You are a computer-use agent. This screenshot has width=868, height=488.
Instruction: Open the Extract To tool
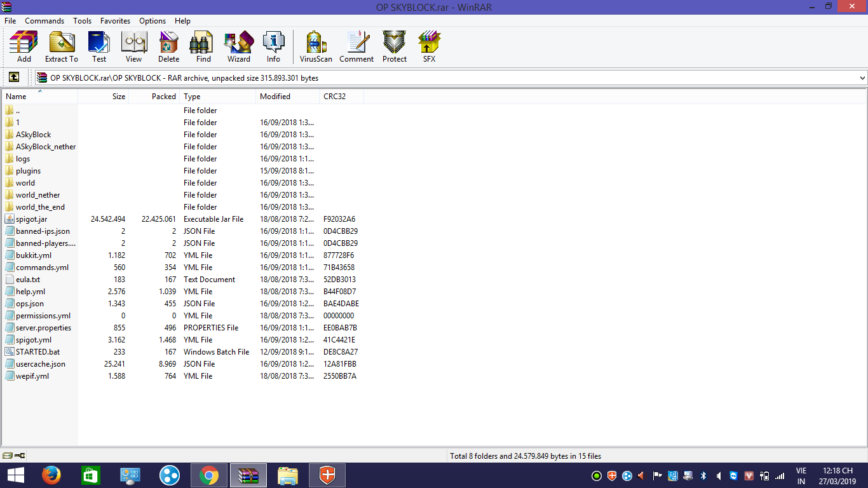(62, 47)
